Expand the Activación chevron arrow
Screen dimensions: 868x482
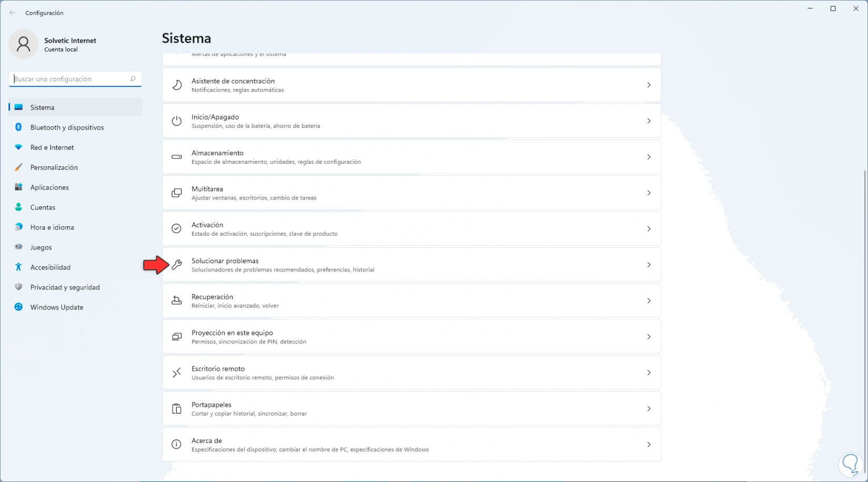click(649, 229)
